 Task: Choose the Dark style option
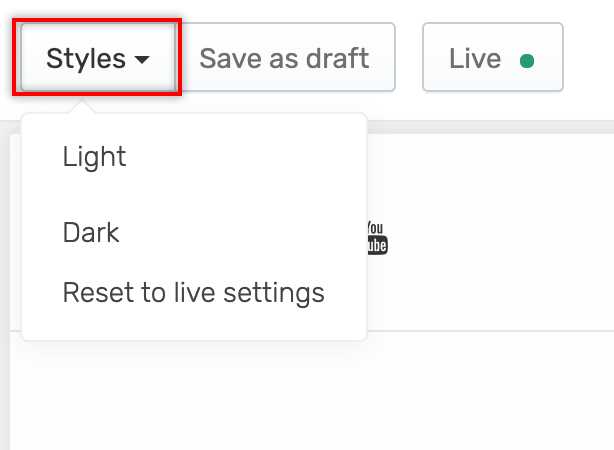(91, 233)
